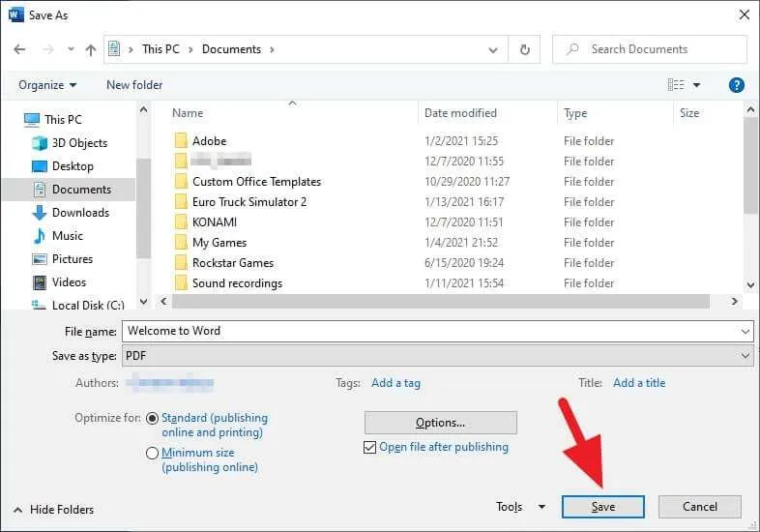Click date 1/13/2021 16:17
Screen dimensions: 760x532
[x=464, y=202]
